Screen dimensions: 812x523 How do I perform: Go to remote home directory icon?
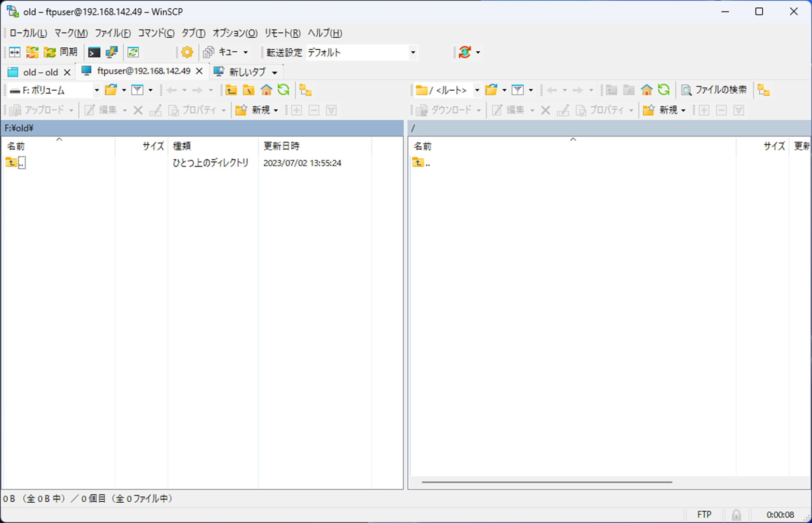click(646, 90)
